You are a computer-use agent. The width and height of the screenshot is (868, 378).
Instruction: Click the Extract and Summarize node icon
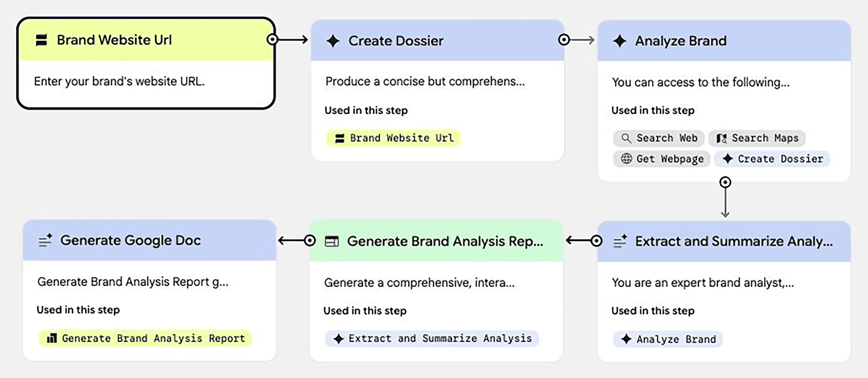coord(620,241)
